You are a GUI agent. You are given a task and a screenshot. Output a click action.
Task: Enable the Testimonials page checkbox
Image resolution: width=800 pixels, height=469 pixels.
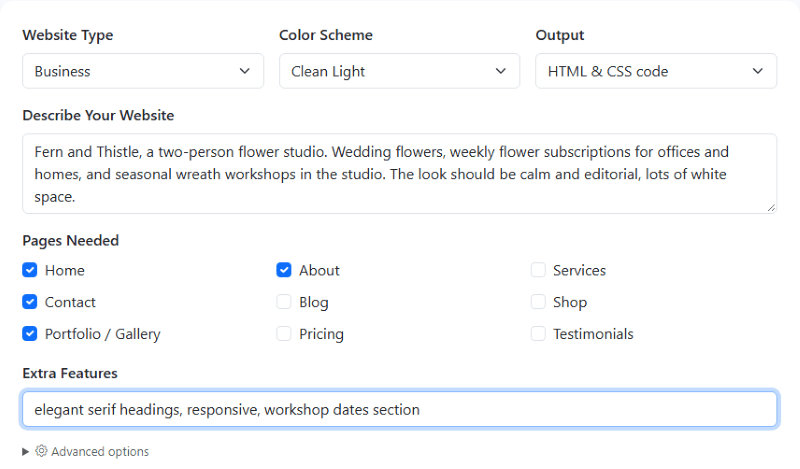point(538,334)
